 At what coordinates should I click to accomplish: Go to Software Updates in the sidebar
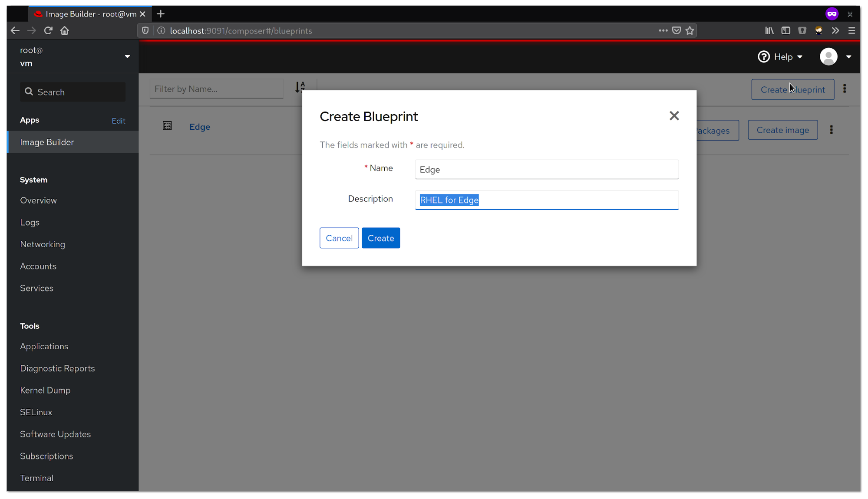[55, 434]
